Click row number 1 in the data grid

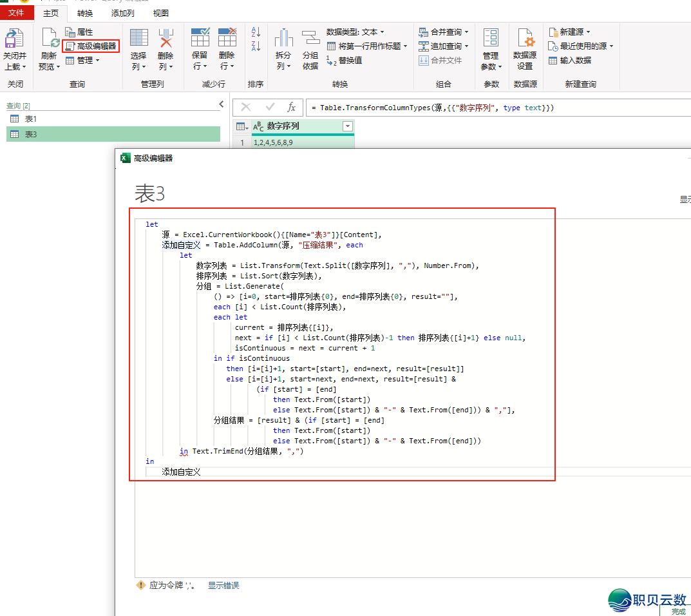tap(242, 142)
